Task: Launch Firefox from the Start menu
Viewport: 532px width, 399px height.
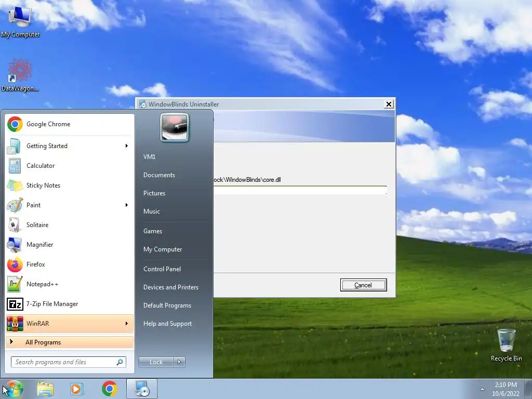Action: click(70, 264)
